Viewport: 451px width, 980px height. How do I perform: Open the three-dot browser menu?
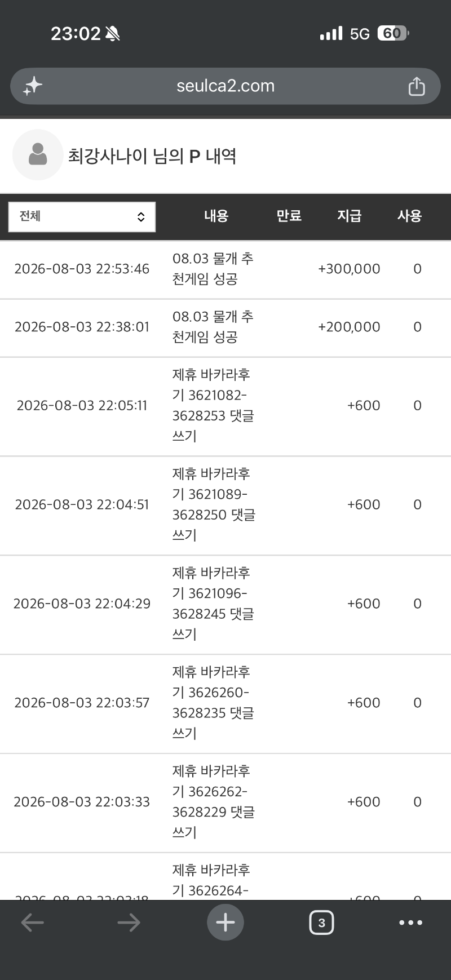pos(410,923)
